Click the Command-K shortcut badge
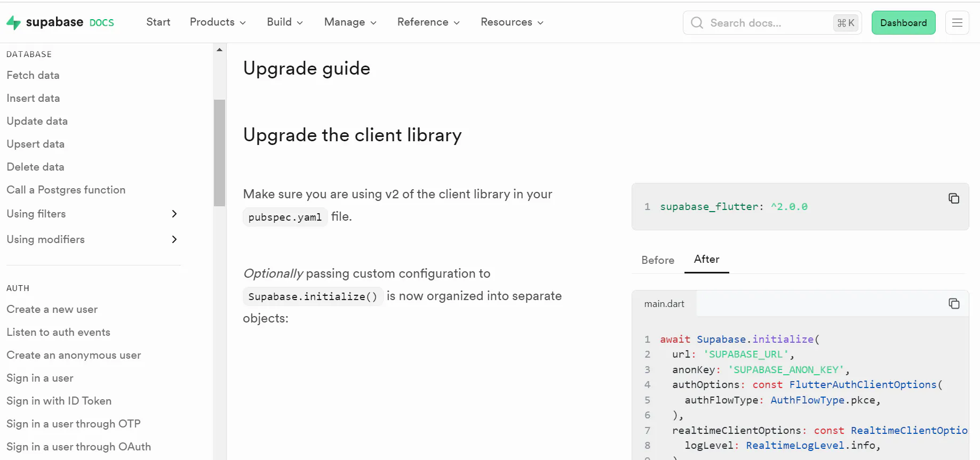The image size is (980, 460). click(846, 23)
